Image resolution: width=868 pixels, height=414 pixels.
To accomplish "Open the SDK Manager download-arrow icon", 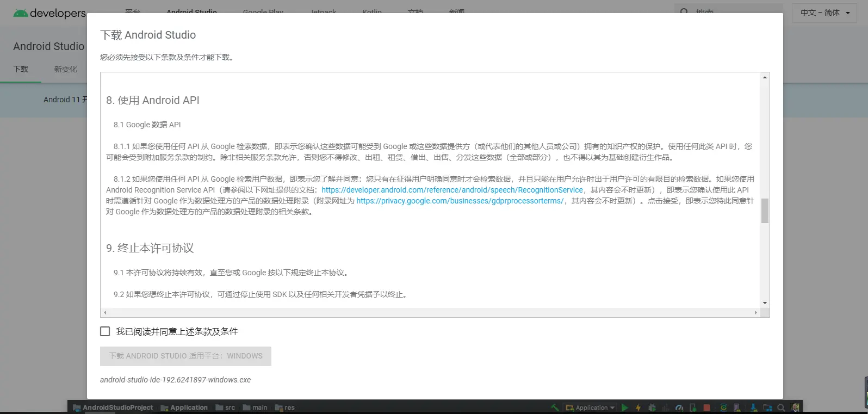I will click(754, 407).
